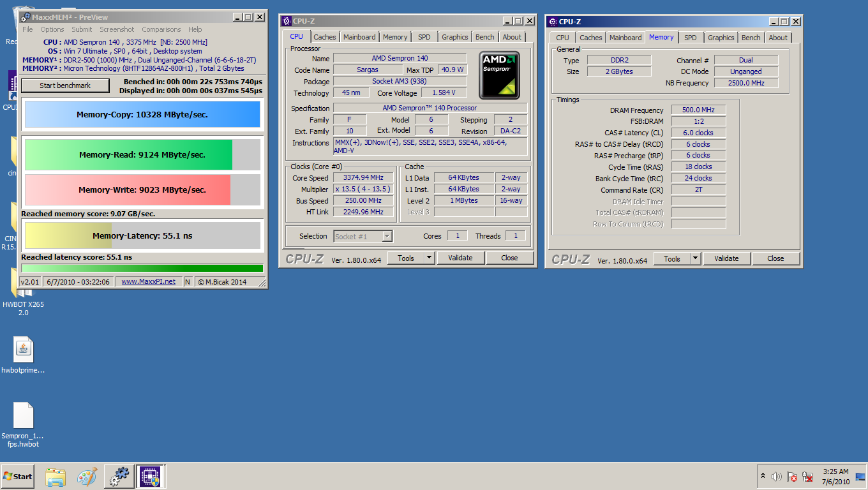Open the Paint palette icon in taskbar

pyautogui.click(x=87, y=477)
